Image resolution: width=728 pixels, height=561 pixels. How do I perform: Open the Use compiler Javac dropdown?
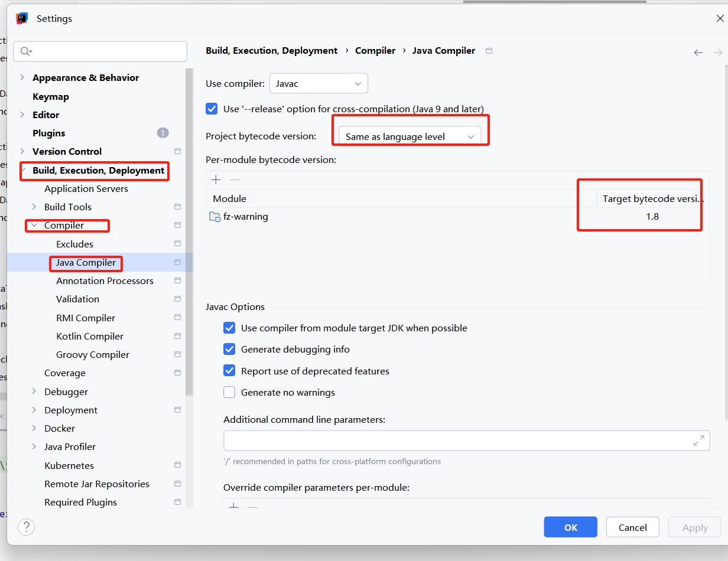318,83
